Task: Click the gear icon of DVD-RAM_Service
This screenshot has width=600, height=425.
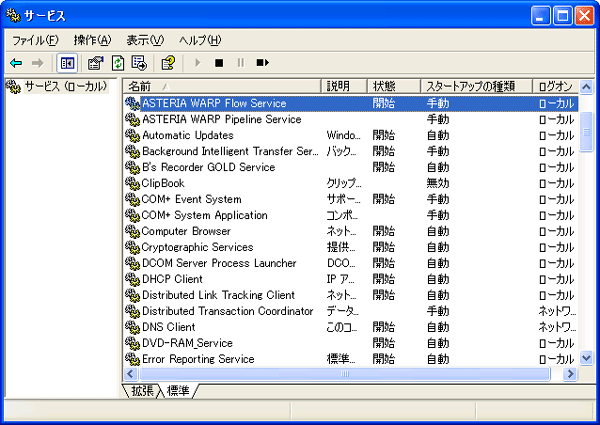Action: click(x=132, y=343)
